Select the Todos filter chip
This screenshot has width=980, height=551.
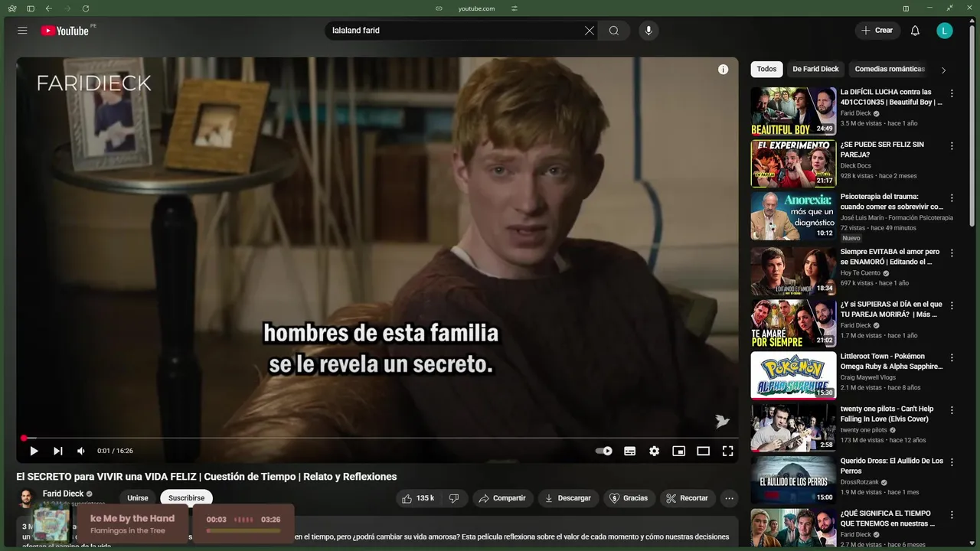766,69
